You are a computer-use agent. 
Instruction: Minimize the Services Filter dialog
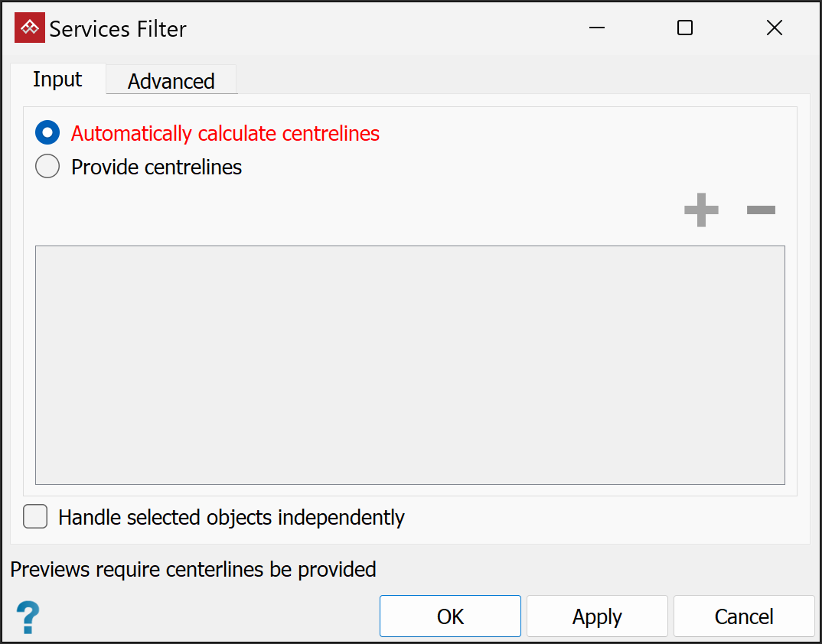click(597, 28)
